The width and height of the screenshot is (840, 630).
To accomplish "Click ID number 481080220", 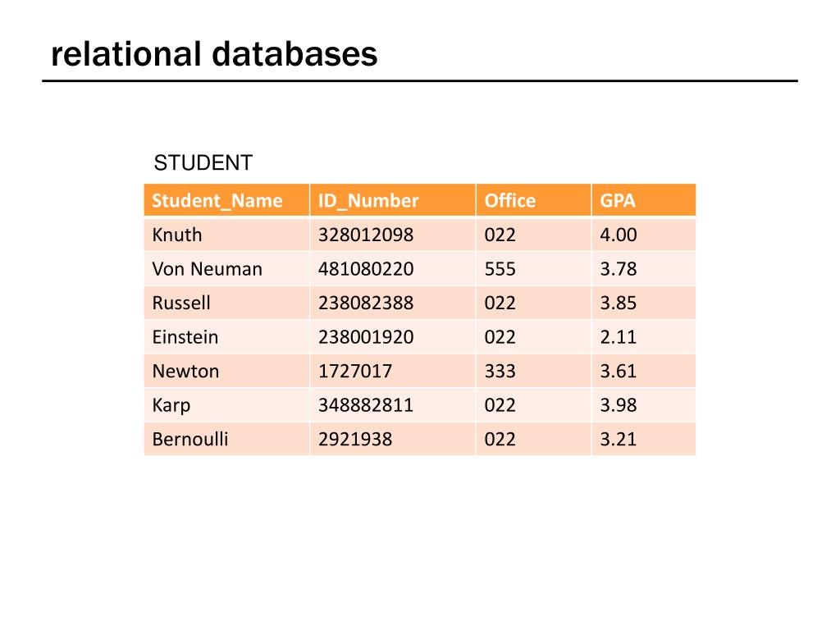I will (366, 269).
